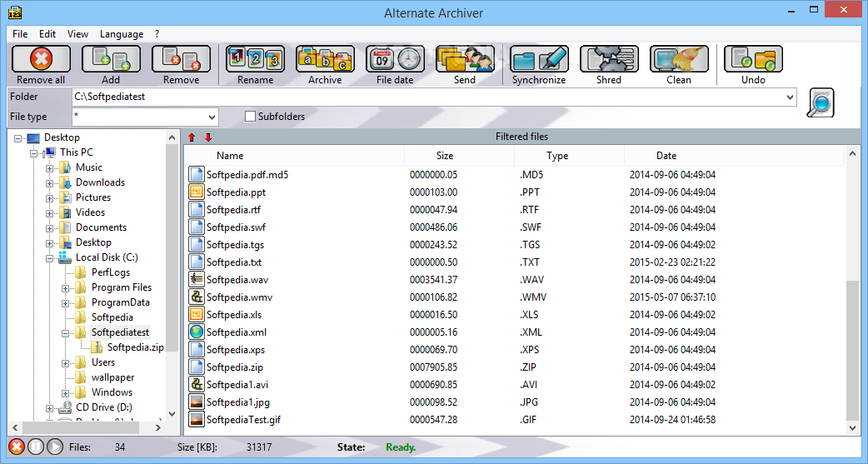Click the tree scrollbar down arrow
The height and width of the screenshot is (464, 868).
click(172, 414)
